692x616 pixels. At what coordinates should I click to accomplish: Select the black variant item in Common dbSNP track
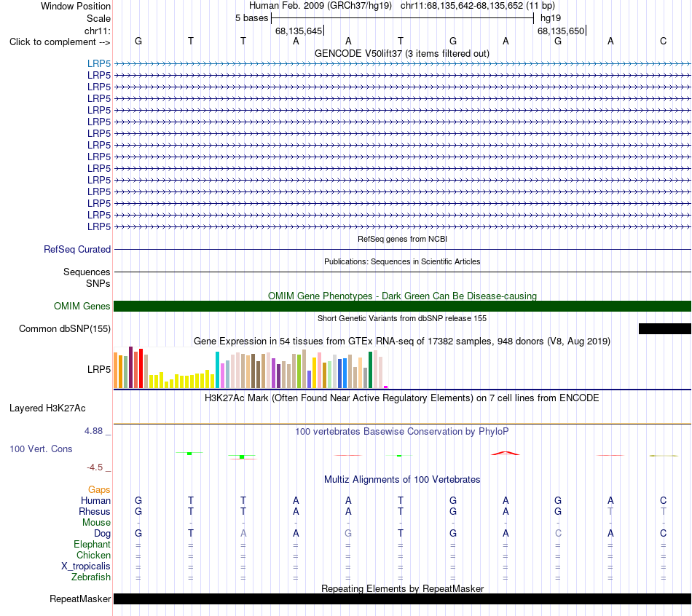pyautogui.click(x=664, y=328)
